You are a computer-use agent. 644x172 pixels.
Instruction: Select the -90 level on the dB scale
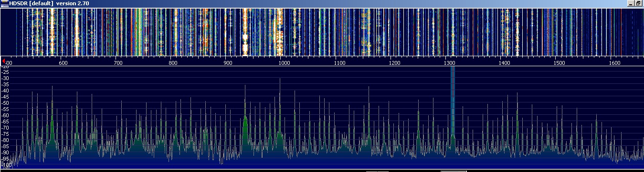pos(5,152)
